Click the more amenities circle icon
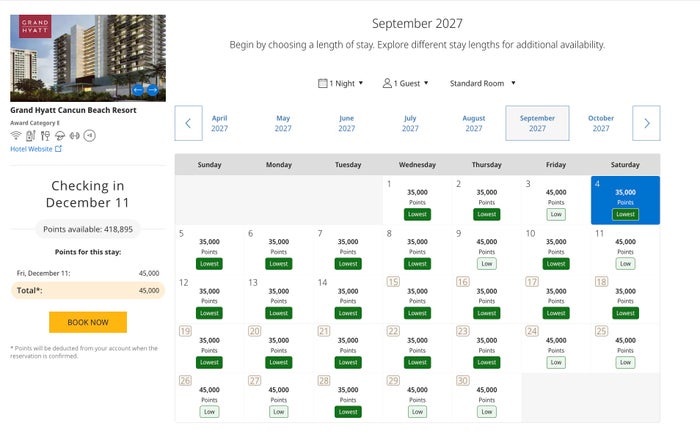Screen dimensions: 700x434 point(90,135)
